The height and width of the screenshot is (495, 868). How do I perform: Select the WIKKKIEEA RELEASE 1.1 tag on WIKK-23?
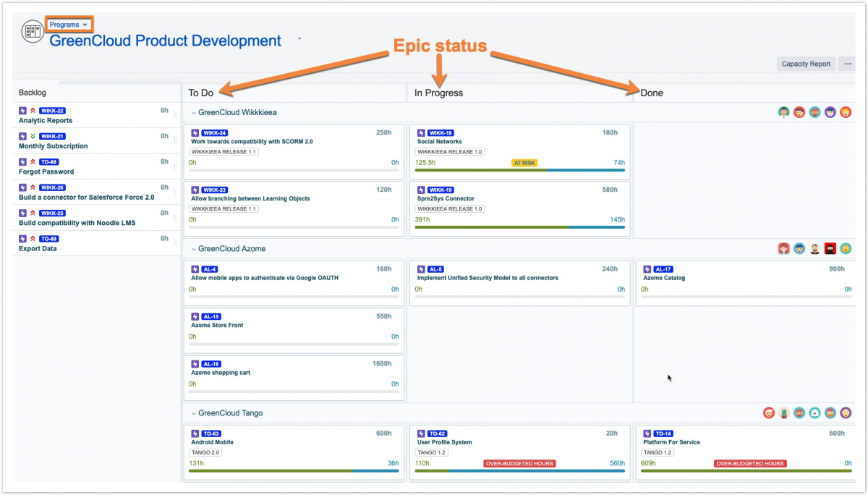tap(224, 209)
